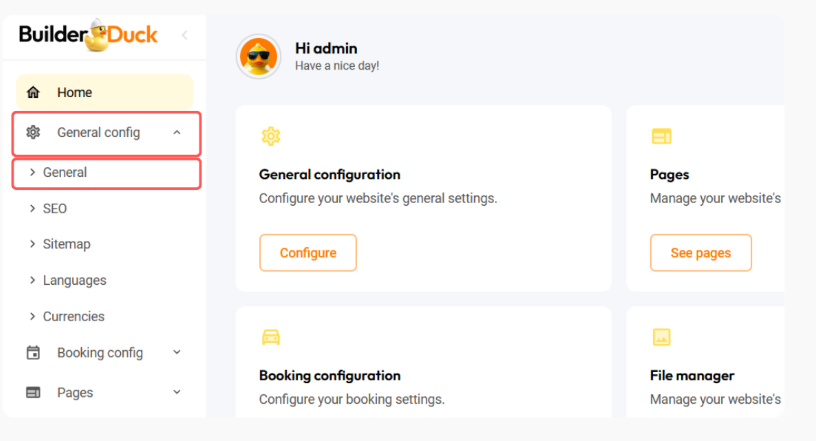Open the admin duck avatar
Image resolution: width=816 pixels, height=441 pixels.
pyautogui.click(x=258, y=56)
